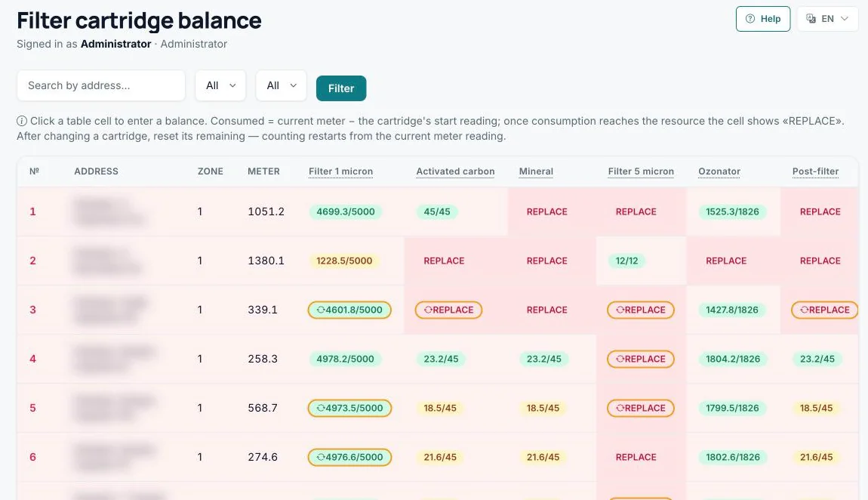
Task: Click the meter reading 1380.1
Action: 266,261
